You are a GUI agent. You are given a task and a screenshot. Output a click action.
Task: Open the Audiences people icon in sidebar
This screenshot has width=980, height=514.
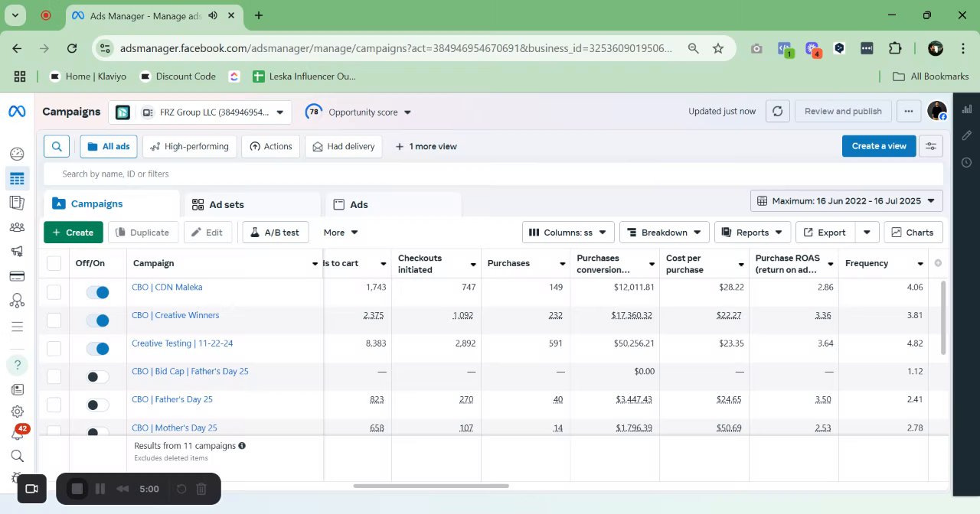(17, 227)
